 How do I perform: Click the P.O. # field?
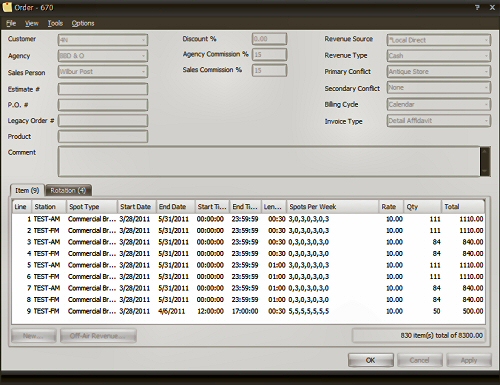coord(103,105)
